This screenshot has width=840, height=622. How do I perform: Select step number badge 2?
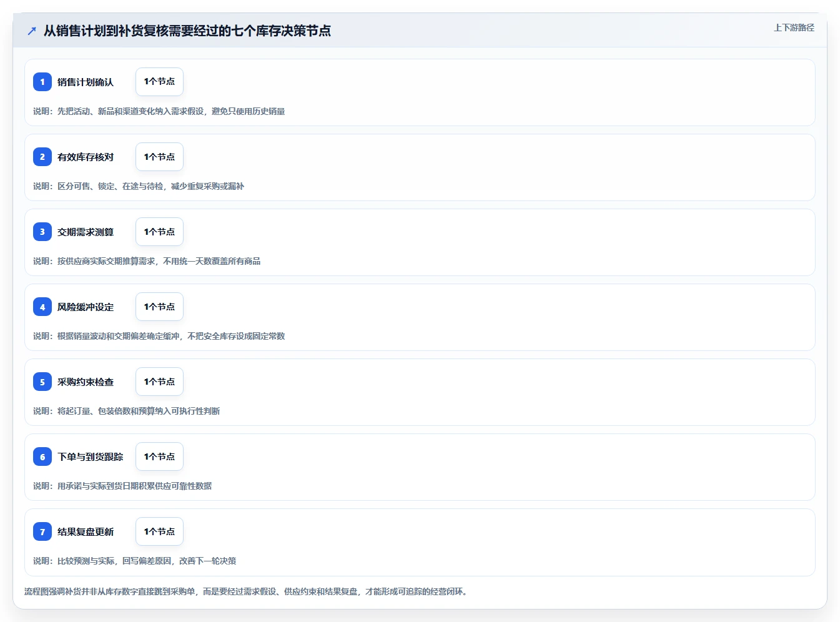click(x=42, y=157)
